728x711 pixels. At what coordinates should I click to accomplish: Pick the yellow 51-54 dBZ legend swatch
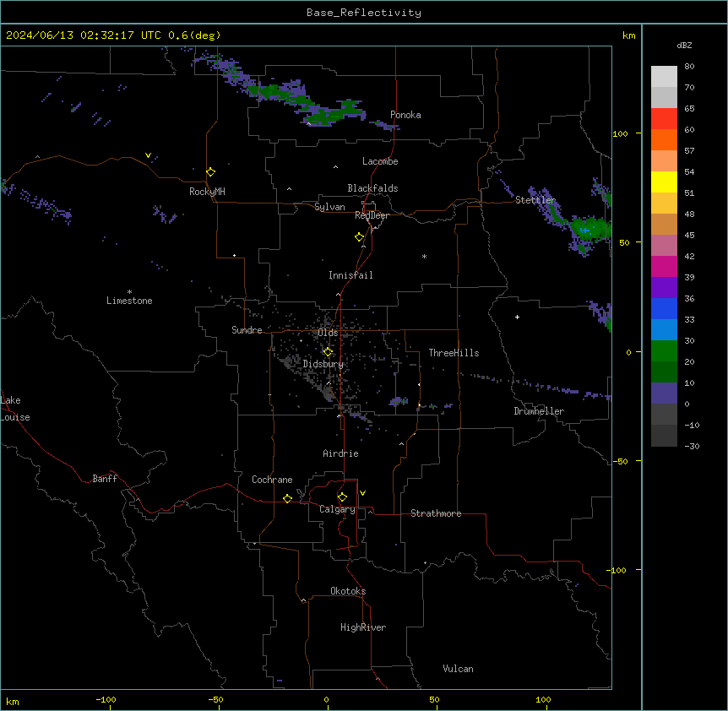[664, 182]
